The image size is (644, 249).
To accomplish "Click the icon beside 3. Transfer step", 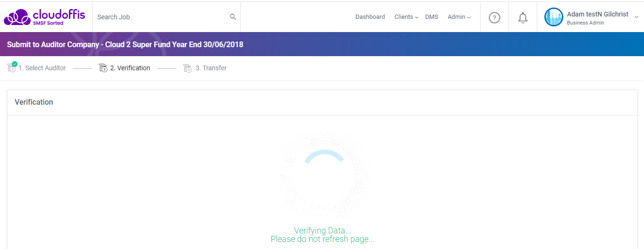I will (x=187, y=68).
